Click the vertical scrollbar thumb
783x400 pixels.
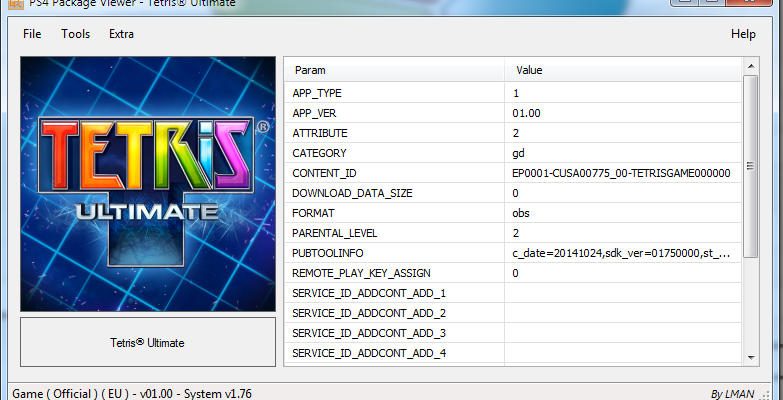[x=750, y=160]
